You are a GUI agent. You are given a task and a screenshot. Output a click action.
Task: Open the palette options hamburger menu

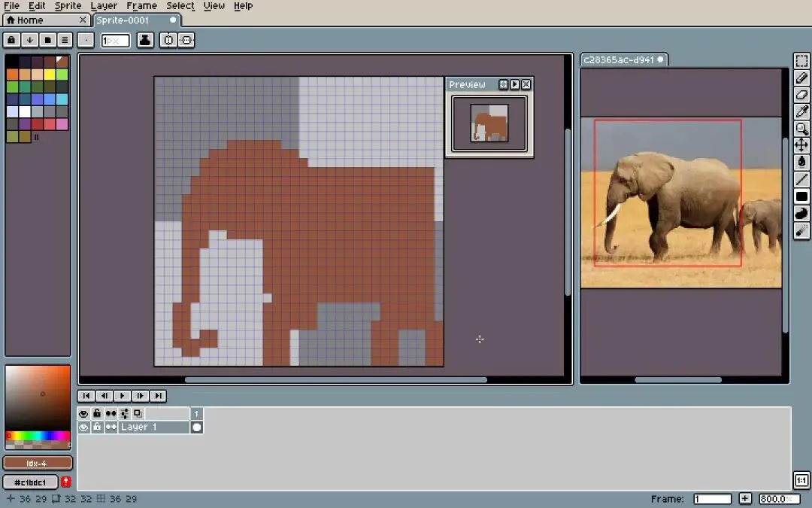[65, 40]
